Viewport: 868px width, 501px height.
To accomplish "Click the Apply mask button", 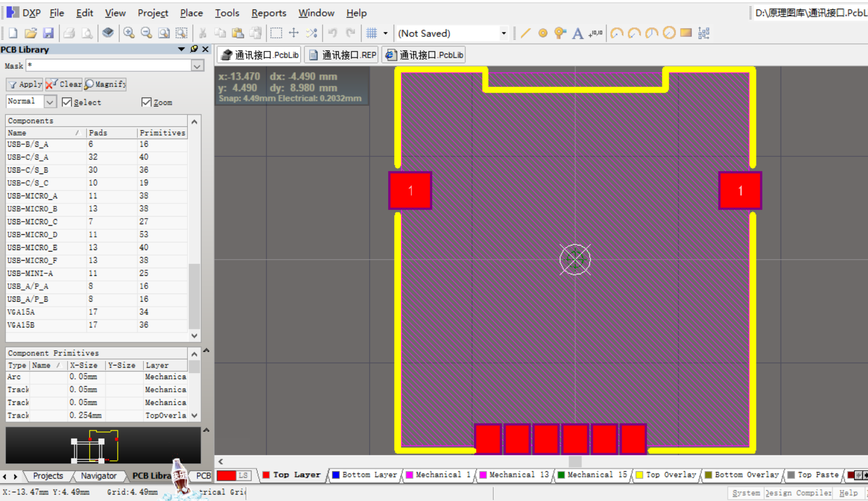I will [x=25, y=85].
